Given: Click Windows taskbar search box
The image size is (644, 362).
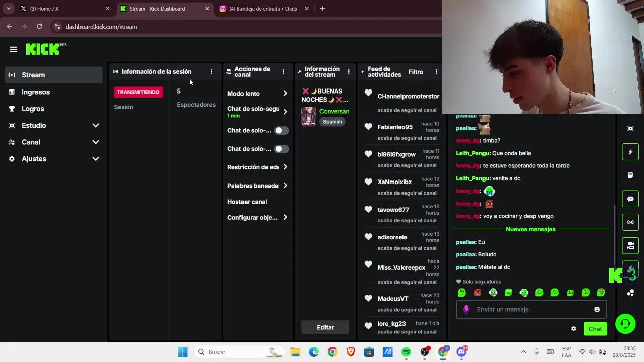Looking at the screenshot, I should tap(239, 352).
